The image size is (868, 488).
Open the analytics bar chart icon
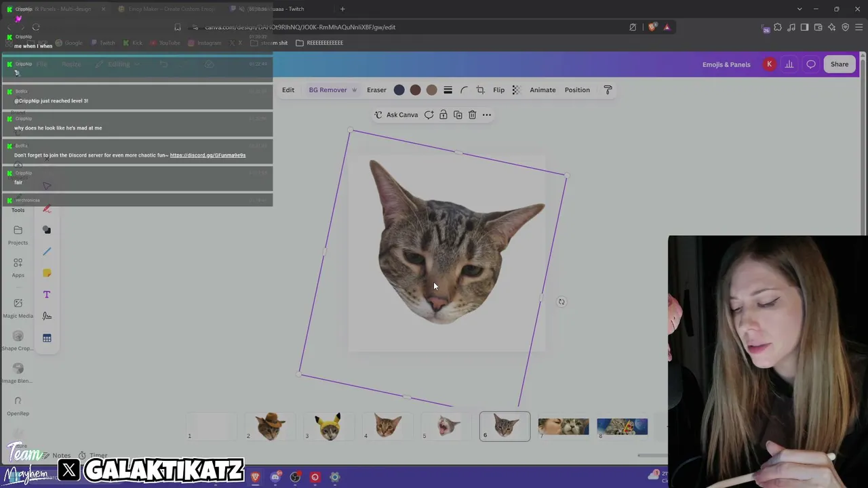(789, 64)
